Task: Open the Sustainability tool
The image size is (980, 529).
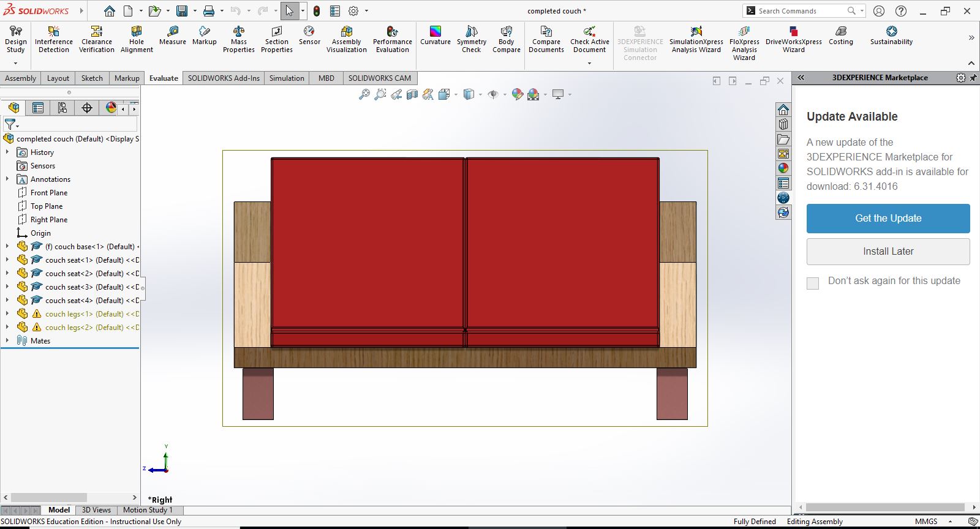Action: [892, 36]
